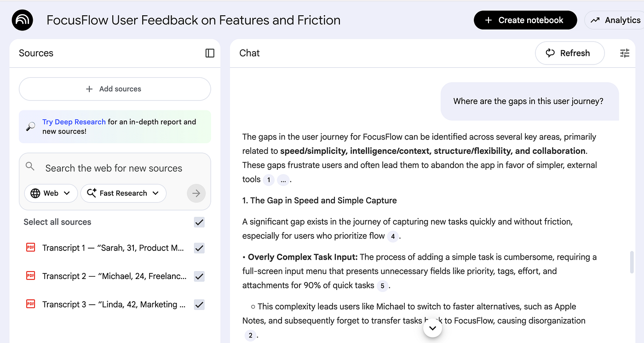Viewport: 644px width, 343px height.
Task: Click the chat vertical scrollbar thumb
Action: click(x=632, y=262)
